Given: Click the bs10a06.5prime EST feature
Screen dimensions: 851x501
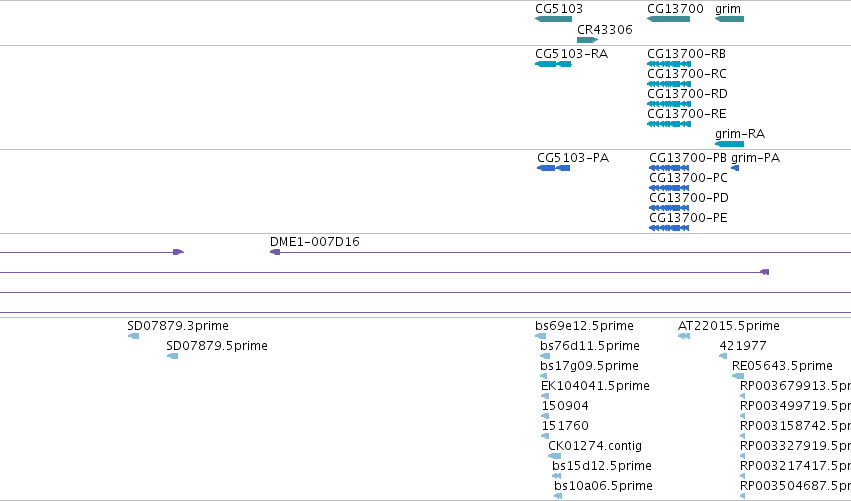Looking at the screenshot, I should click(558, 496).
